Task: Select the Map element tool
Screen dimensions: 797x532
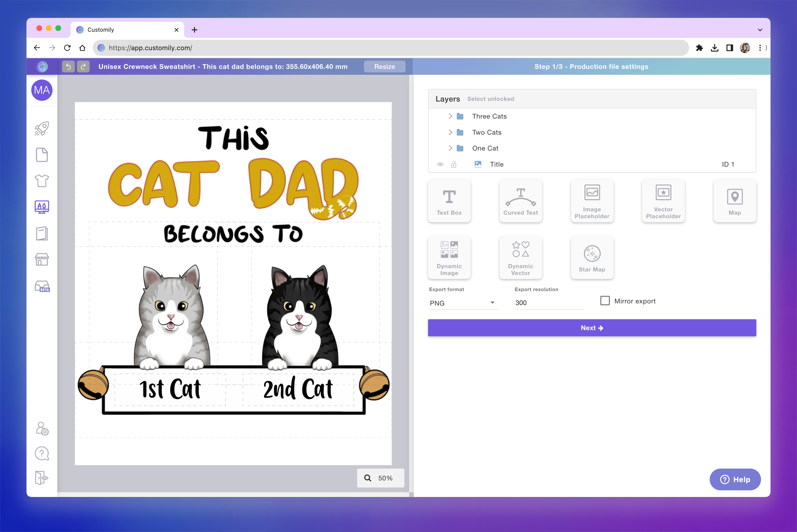Action: tap(735, 201)
